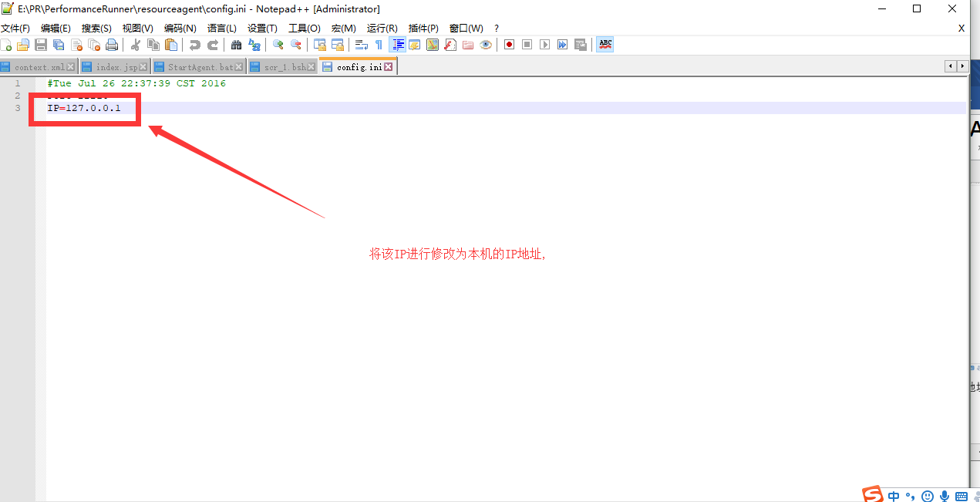Open the 插件(P) plugins menu
The height and width of the screenshot is (502, 980).
pyautogui.click(x=423, y=29)
